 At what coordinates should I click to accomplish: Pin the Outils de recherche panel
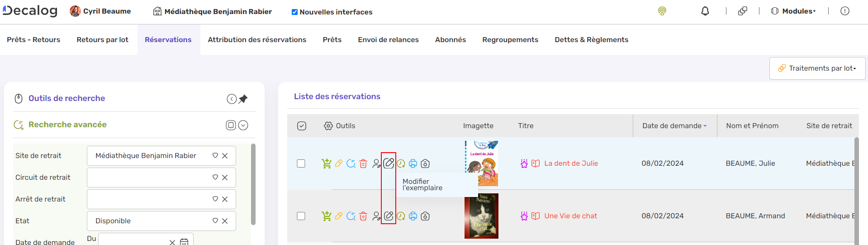pyautogui.click(x=243, y=99)
